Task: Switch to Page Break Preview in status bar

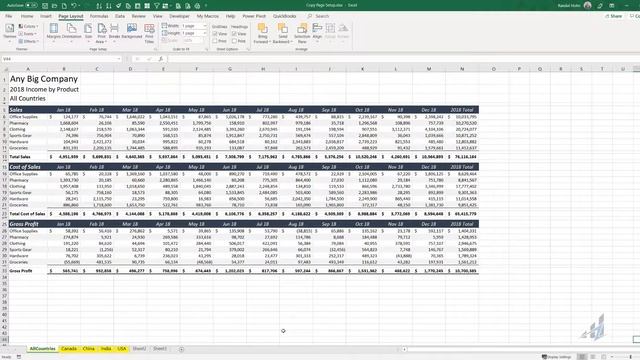Action: click(x=604, y=357)
